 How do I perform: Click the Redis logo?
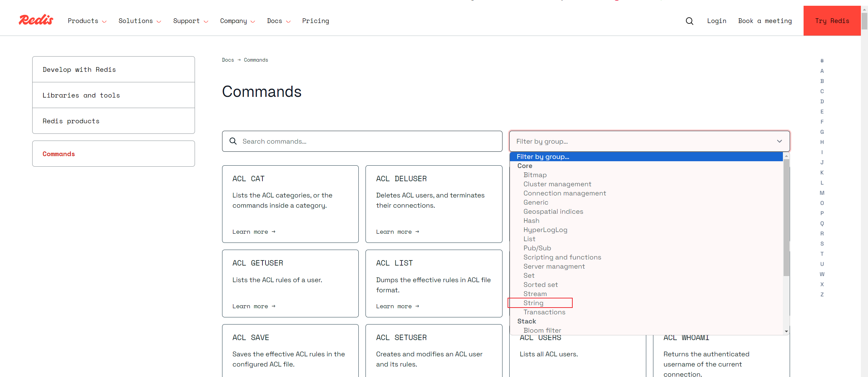36,20
